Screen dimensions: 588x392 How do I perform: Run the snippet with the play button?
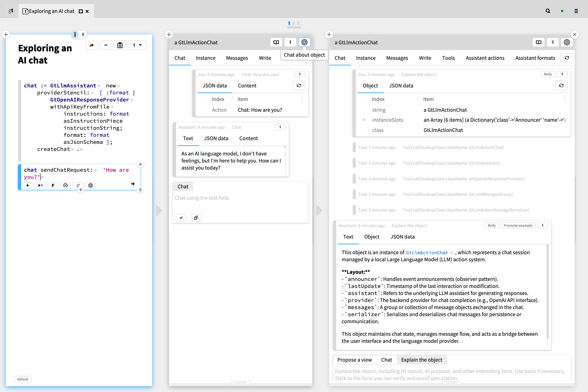coord(28,185)
